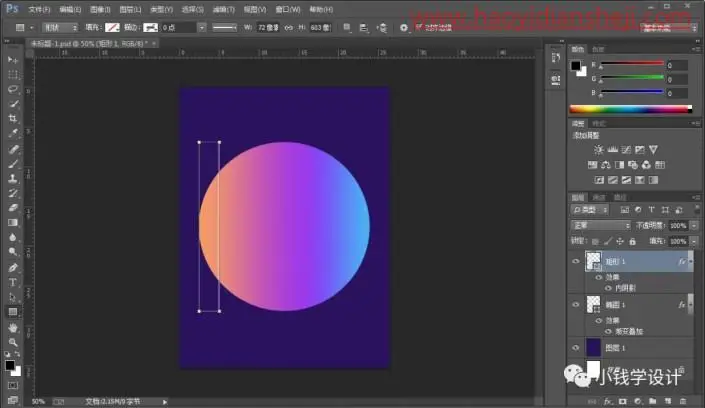The height and width of the screenshot is (408, 705).
Task: Select the Lasso tool
Action: click(13, 90)
